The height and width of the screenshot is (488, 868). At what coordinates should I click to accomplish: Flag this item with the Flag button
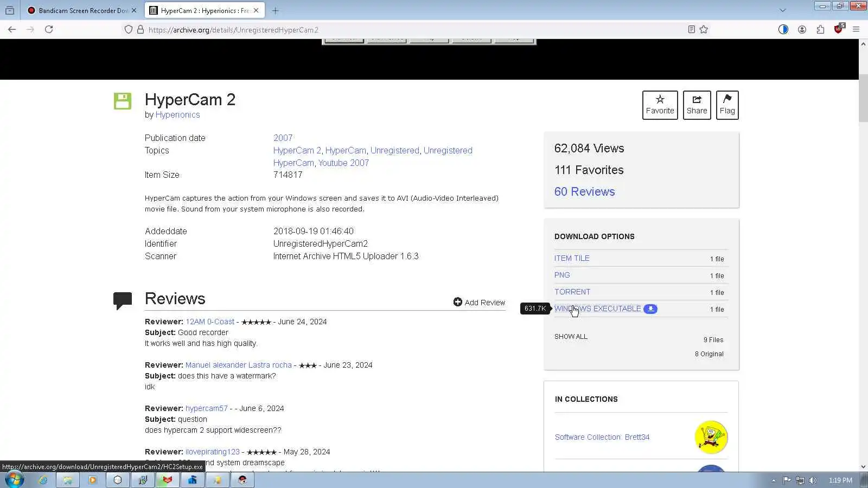(727, 105)
